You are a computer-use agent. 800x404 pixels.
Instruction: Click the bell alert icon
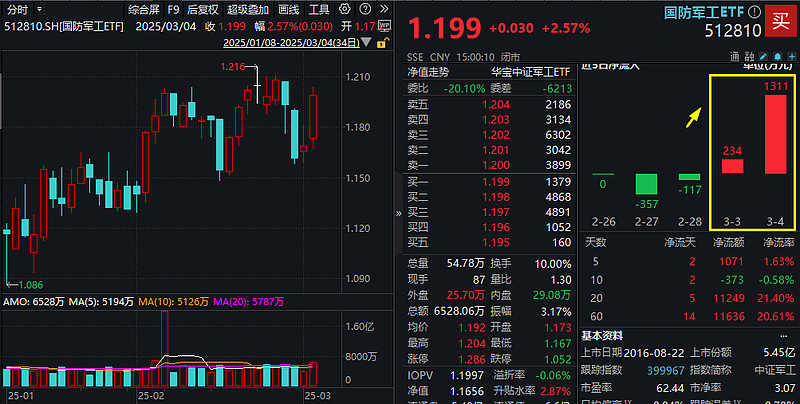coord(778,57)
